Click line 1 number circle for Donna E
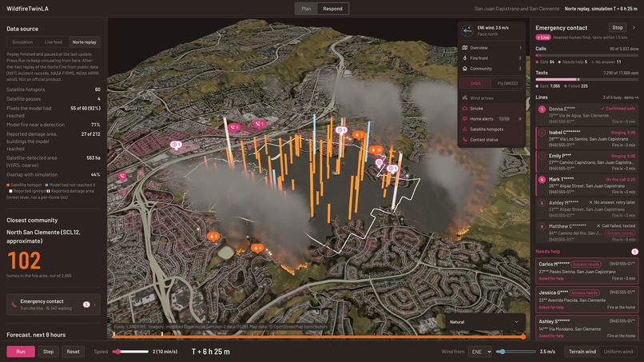 [542, 109]
